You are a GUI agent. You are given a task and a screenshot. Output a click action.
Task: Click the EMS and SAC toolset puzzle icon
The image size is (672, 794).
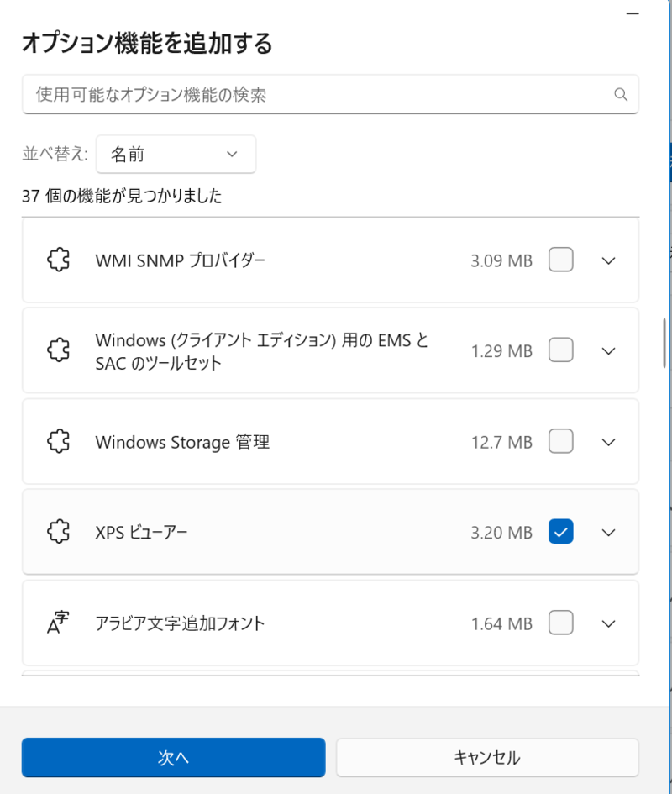pos(58,350)
